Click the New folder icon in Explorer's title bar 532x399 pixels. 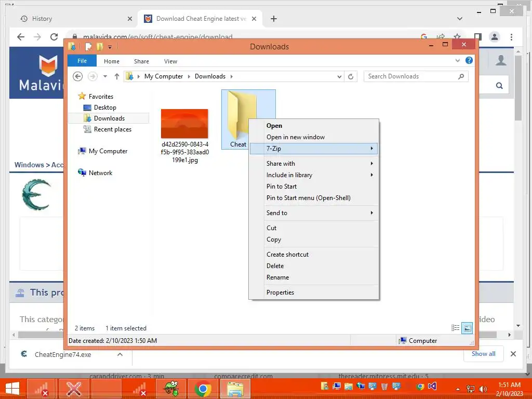pos(99,46)
